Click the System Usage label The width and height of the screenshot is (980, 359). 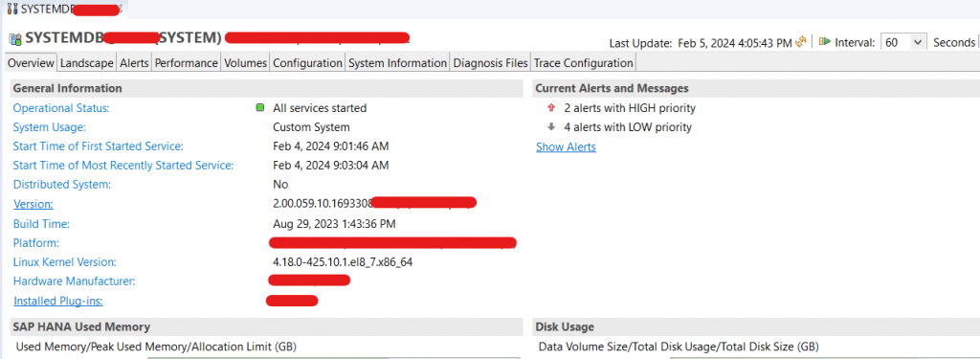click(x=50, y=127)
